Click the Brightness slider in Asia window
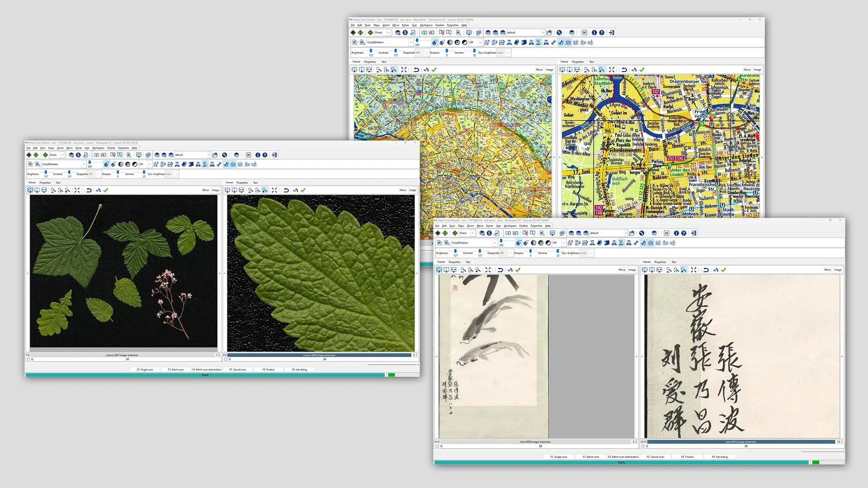Image resolution: width=868 pixels, height=488 pixels. [455, 251]
